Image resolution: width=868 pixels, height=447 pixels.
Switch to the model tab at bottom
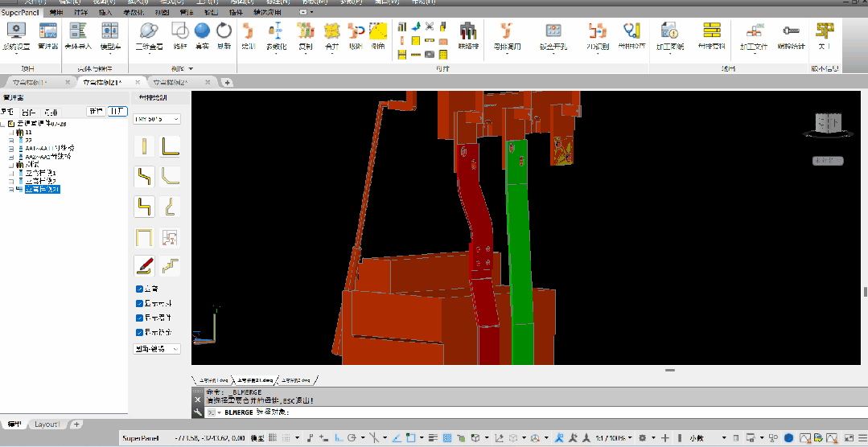click(x=14, y=424)
